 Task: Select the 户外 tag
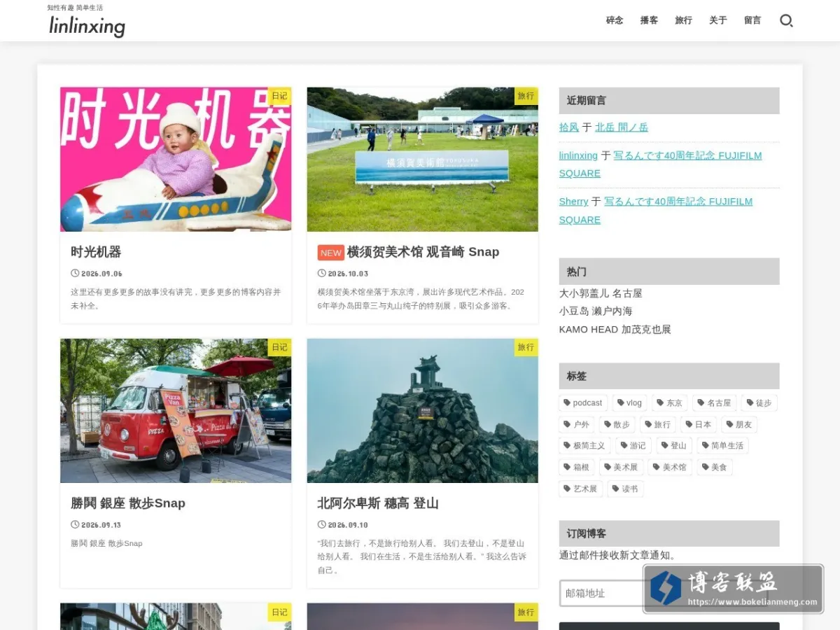click(577, 425)
